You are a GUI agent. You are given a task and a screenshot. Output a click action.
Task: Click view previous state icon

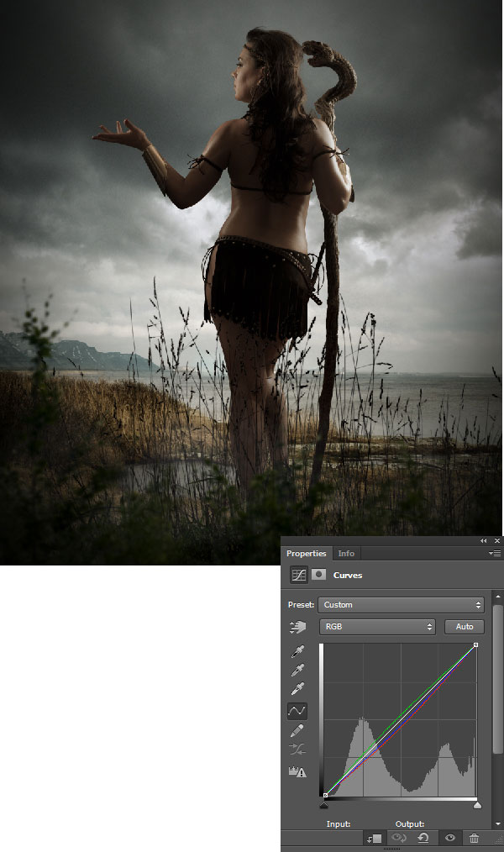[399, 838]
